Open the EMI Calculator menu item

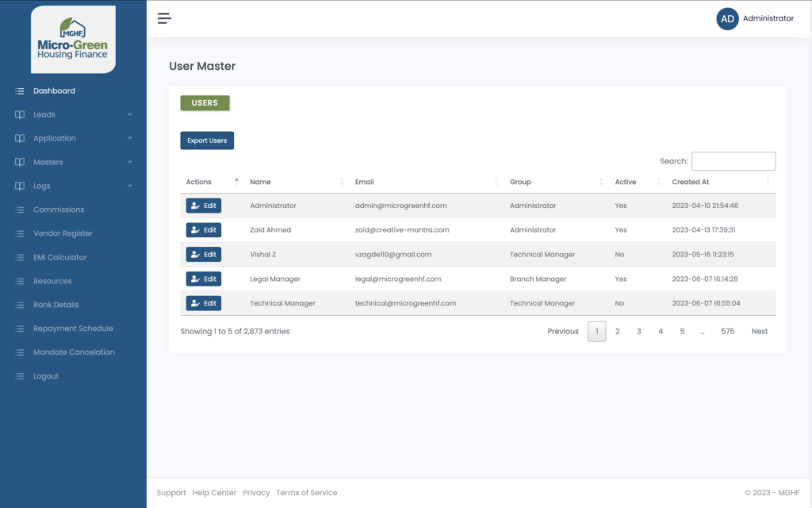coord(59,257)
